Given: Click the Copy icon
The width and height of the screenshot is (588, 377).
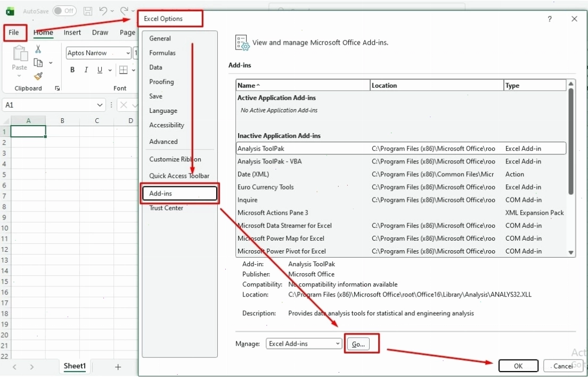Looking at the screenshot, I should click(38, 63).
